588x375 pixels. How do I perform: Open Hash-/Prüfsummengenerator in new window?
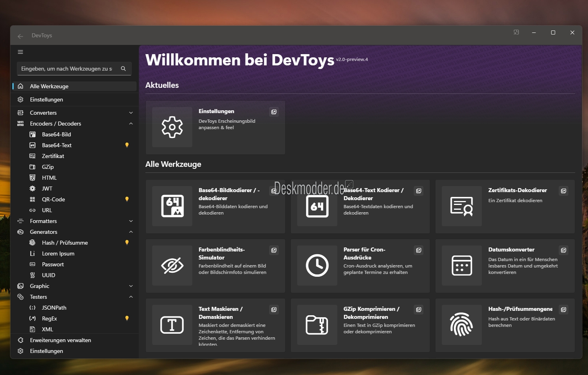point(564,310)
